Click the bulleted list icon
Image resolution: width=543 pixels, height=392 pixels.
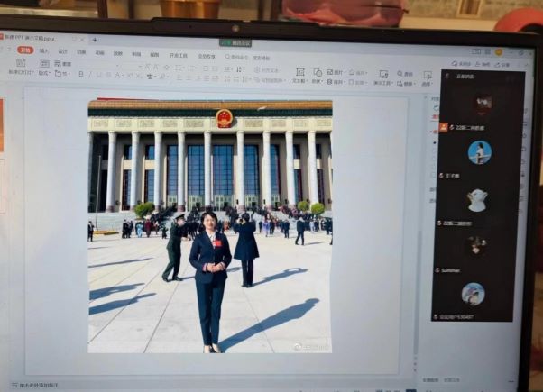pyautogui.click(x=179, y=68)
